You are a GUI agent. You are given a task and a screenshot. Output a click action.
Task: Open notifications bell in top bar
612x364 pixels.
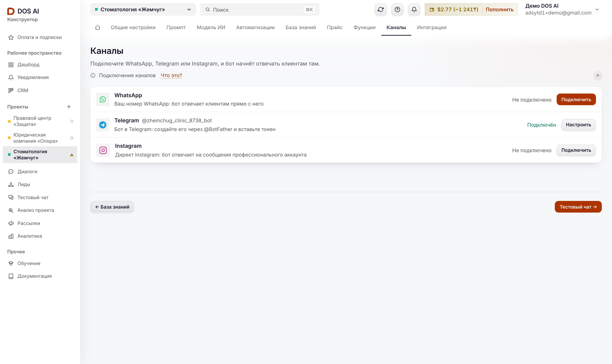[414, 10]
